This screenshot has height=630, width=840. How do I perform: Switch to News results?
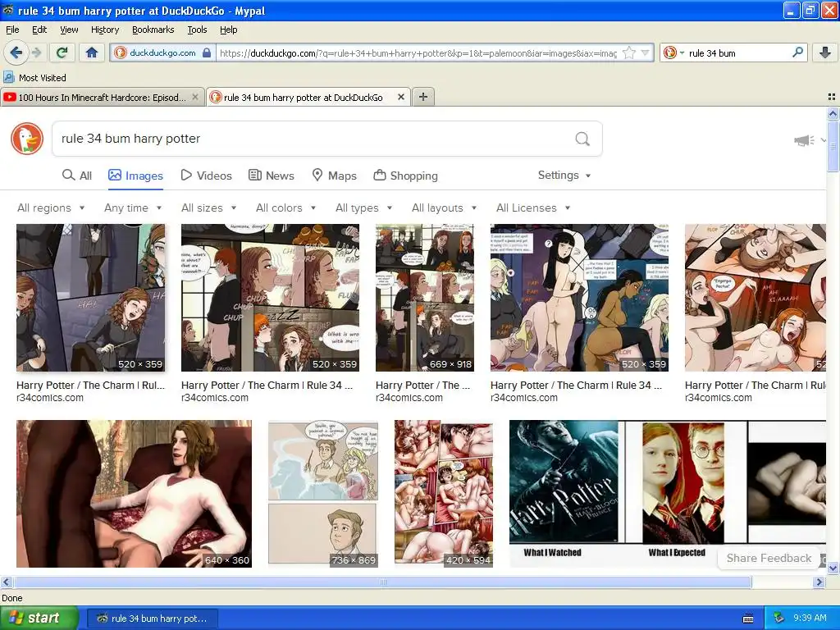pyautogui.click(x=272, y=176)
